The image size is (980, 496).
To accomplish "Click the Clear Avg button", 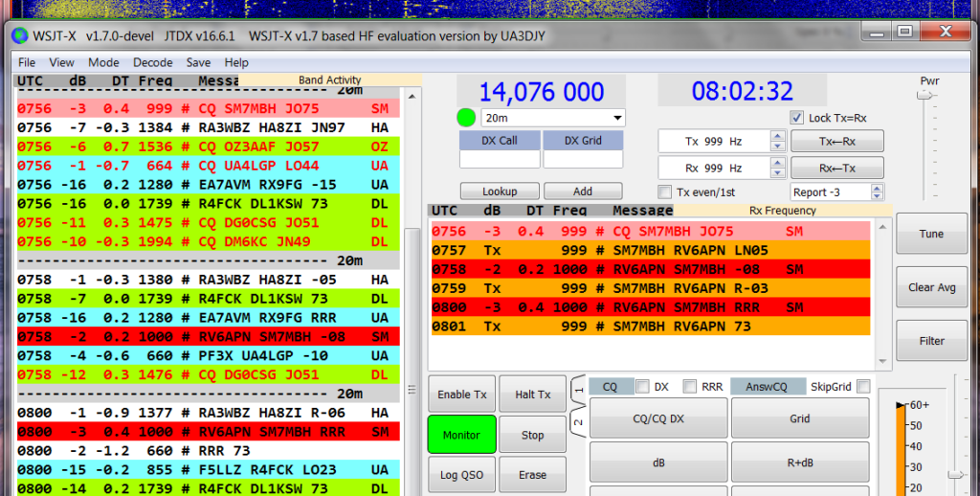I will [x=931, y=287].
